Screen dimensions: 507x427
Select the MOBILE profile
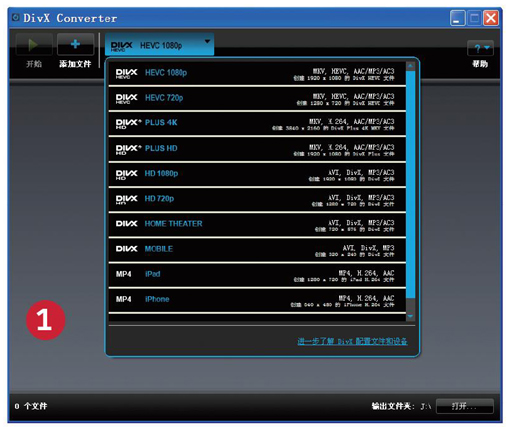pos(257,250)
